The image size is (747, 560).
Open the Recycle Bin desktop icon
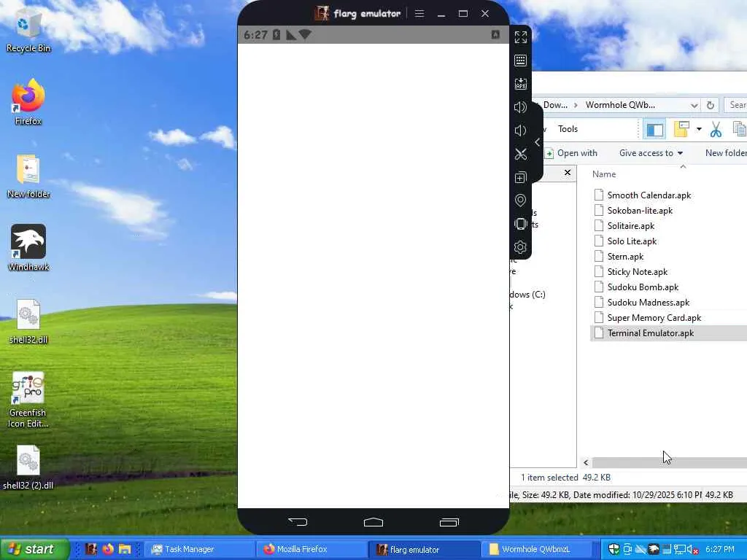point(28,32)
